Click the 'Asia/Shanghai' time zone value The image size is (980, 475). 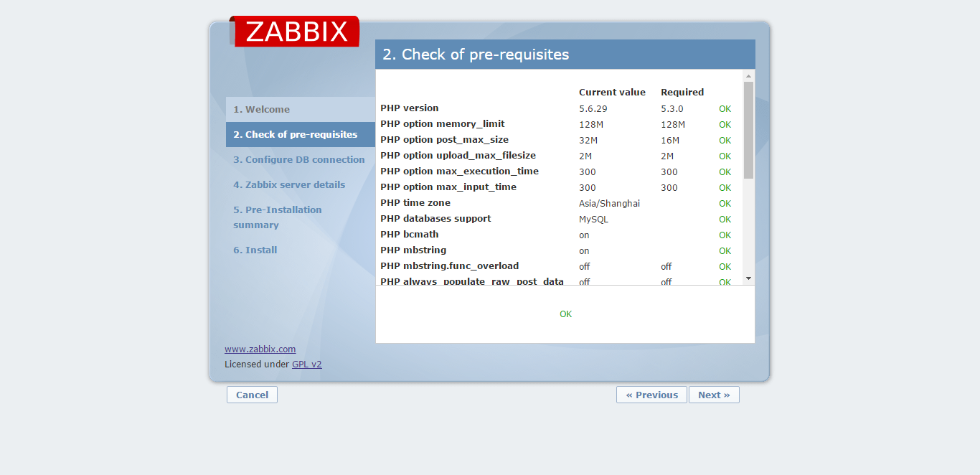609,203
